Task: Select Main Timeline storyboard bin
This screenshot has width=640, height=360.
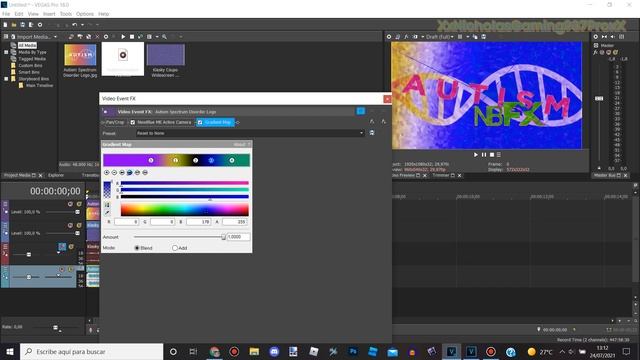Action: (39, 85)
